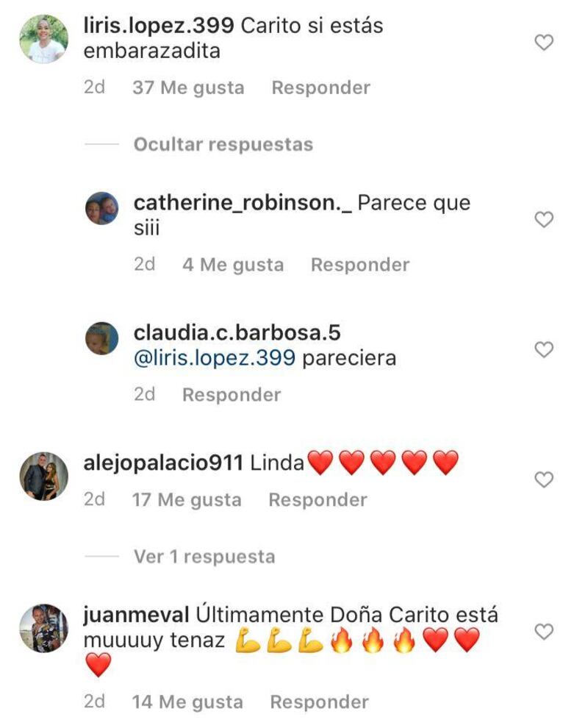This screenshot has width=588, height=728.
Task: Collapse replies with Ocultar respuestas
Action: pos(223,144)
